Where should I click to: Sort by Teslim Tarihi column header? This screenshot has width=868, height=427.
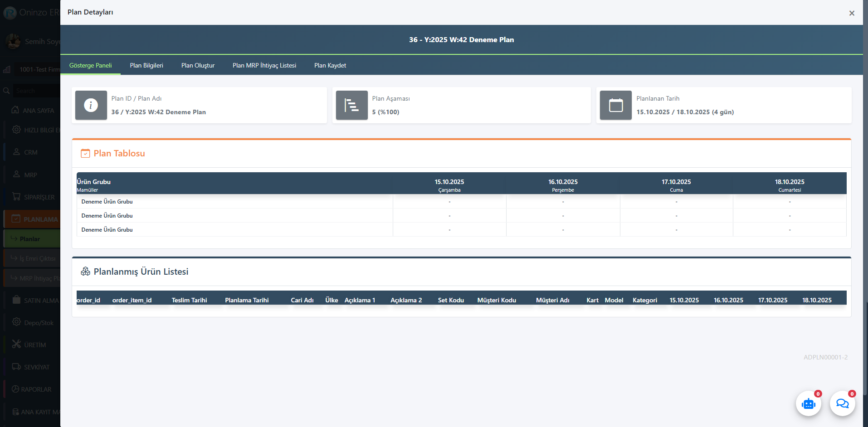189,300
